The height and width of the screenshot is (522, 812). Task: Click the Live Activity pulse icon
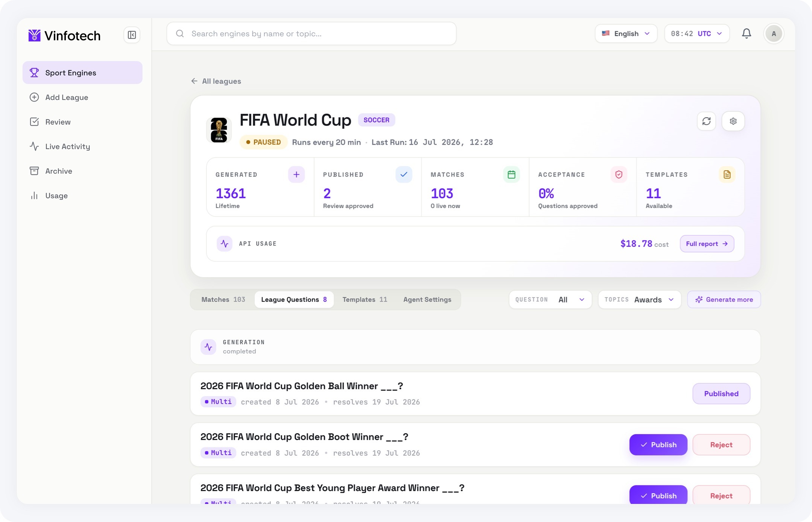34,146
